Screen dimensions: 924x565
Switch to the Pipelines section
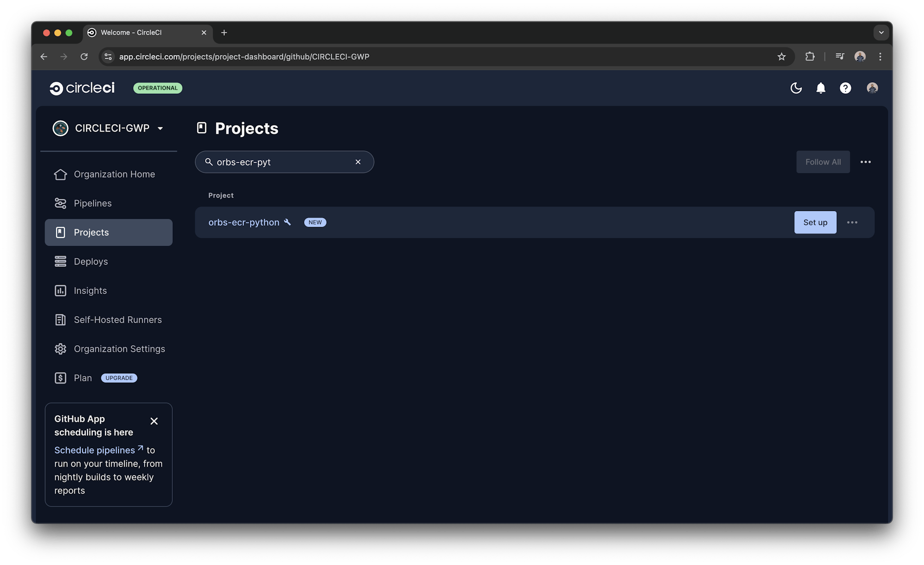(x=92, y=203)
